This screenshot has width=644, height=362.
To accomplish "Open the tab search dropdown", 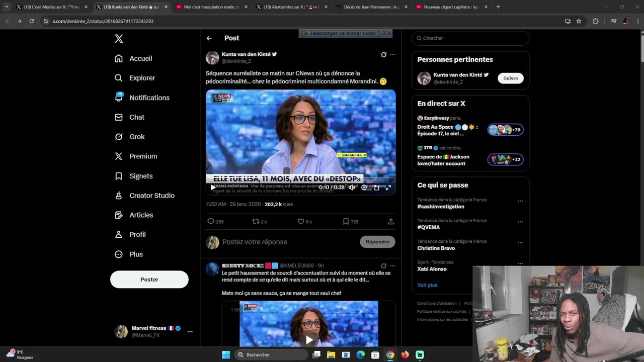I will click(7, 7).
